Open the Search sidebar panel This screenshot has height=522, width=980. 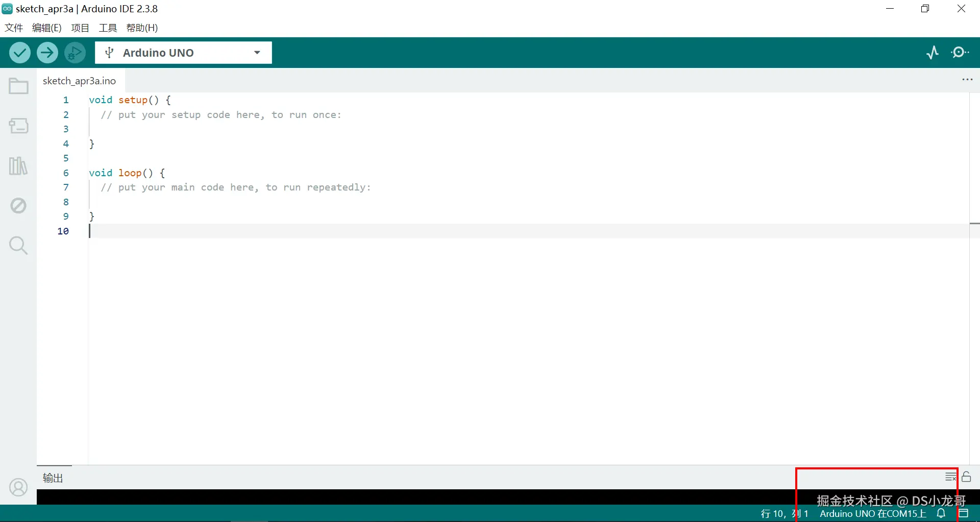tap(18, 245)
